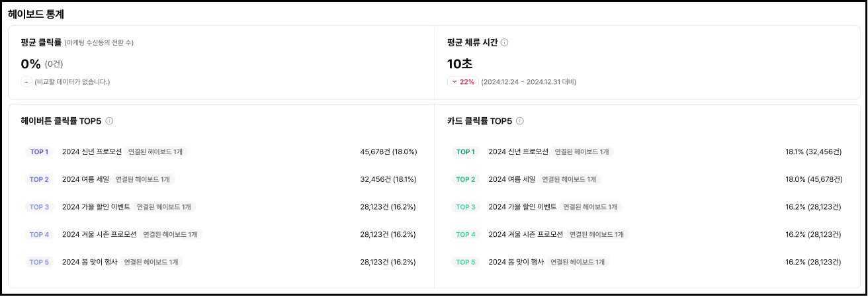Click purple TOP 3 badge in 헤이버튼 list
Viewport: 868px width, 297px height.
(x=39, y=207)
